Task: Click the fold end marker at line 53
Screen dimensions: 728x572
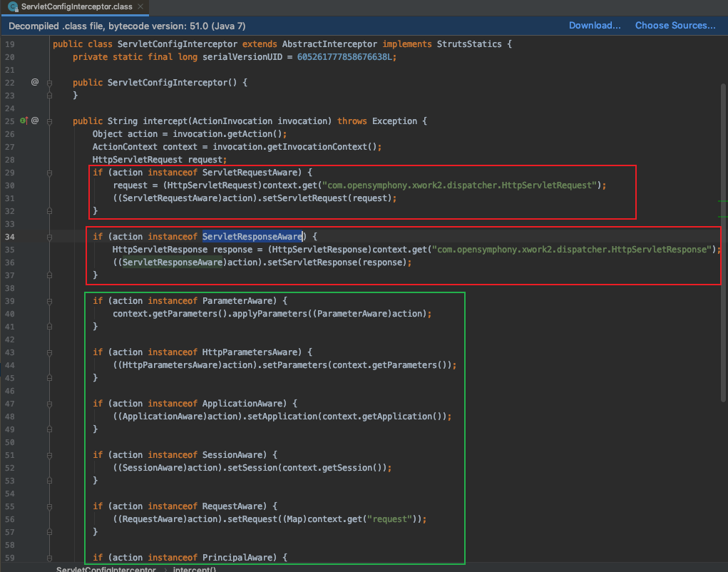Action: click(49, 481)
